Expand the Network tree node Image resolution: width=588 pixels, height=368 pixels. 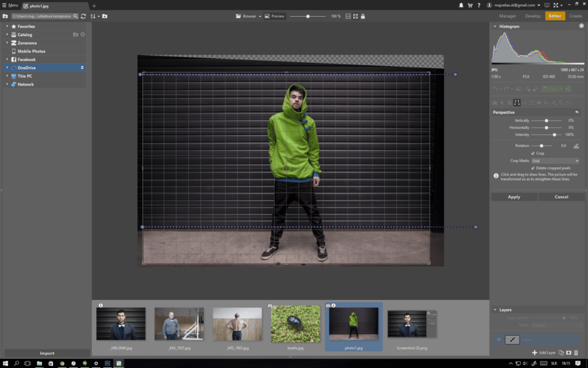pyautogui.click(x=7, y=84)
